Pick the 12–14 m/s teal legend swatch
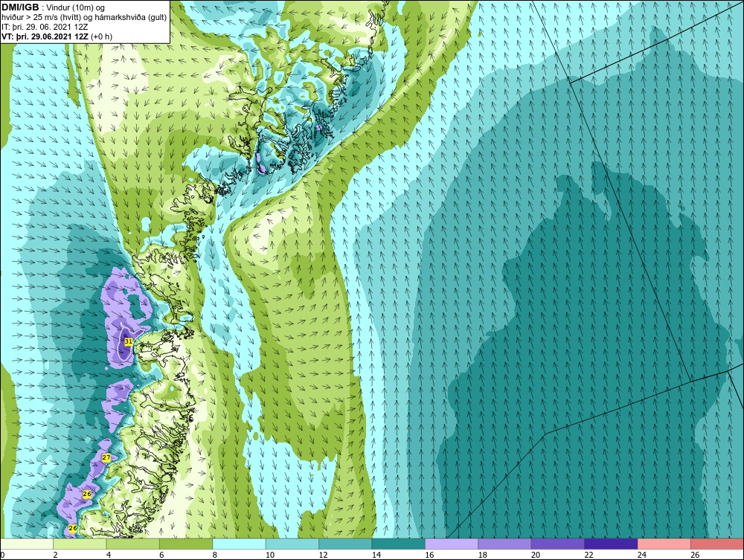Image resolution: width=744 pixels, height=560 pixels. pyautogui.click(x=345, y=544)
